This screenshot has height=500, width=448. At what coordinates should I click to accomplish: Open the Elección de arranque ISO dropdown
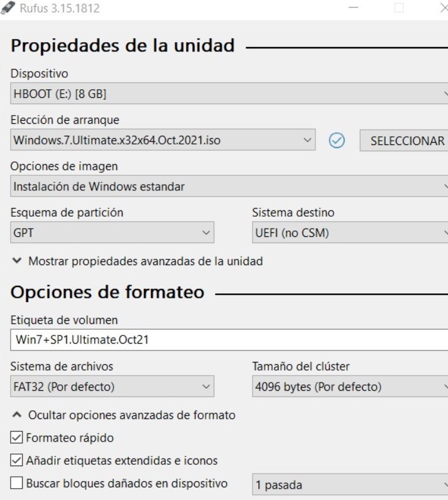[163, 141]
